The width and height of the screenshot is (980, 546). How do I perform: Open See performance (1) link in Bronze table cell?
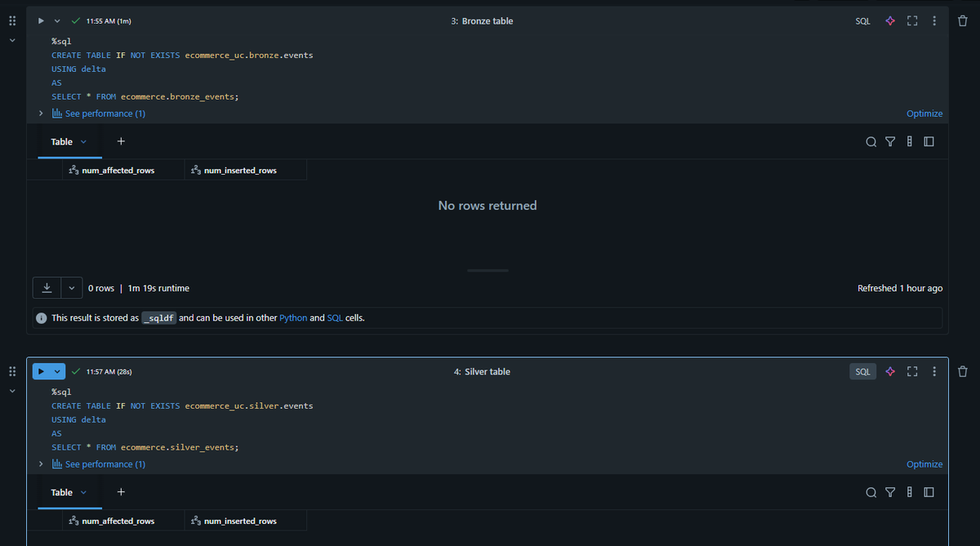point(99,114)
